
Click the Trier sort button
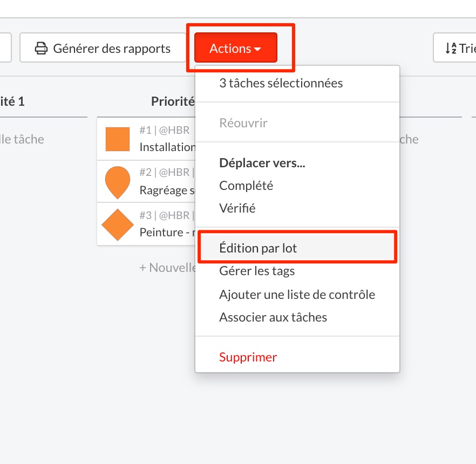(x=454, y=47)
